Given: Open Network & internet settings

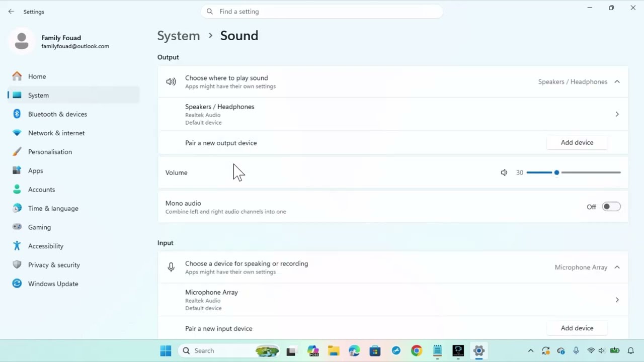Looking at the screenshot, I should [x=74, y=133].
